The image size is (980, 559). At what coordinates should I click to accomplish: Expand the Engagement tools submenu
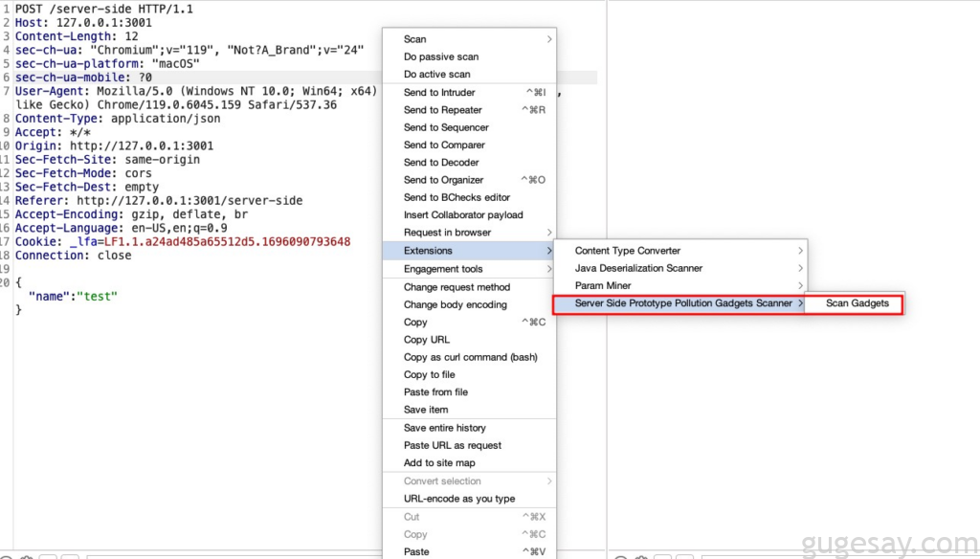(443, 270)
